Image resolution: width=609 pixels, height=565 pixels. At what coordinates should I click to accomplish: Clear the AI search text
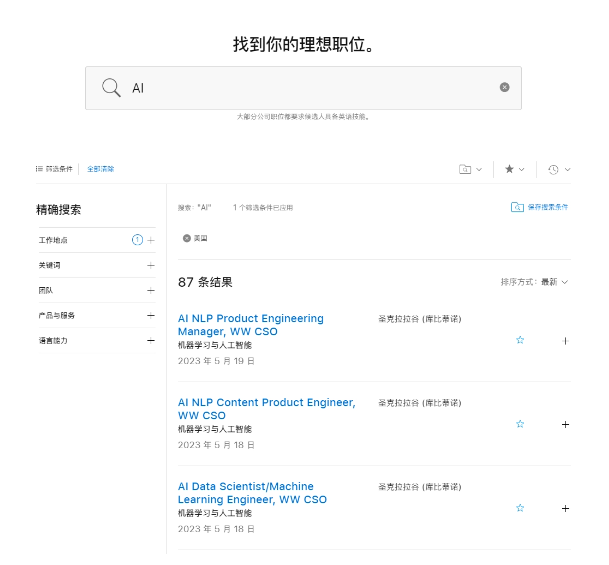504,87
